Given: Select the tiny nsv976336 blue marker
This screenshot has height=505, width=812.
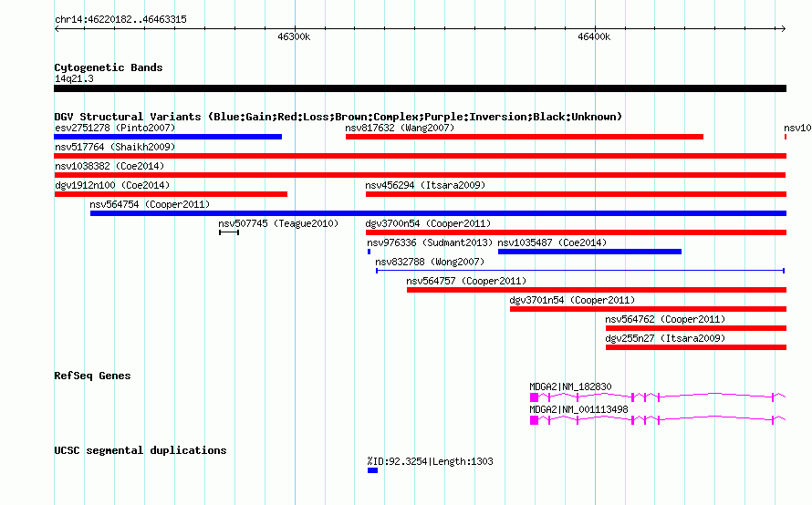Looking at the screenshot, I should (369, 252).
